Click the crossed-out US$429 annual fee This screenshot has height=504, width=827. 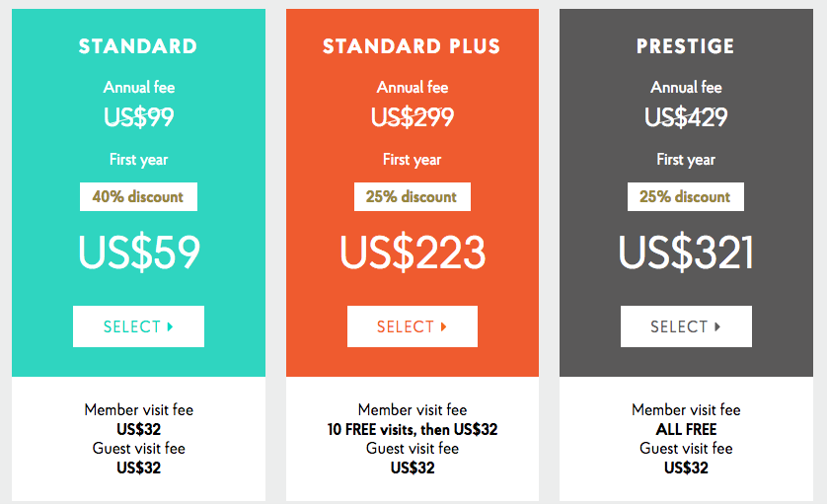686,117
